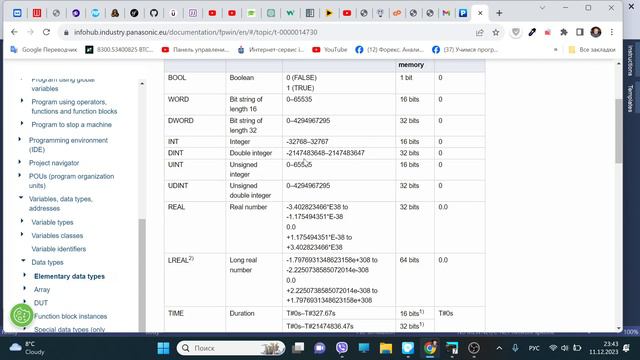640x360 pixels.
Task: Open the weather widget showing 8°C Cloudy
Action: 27,348
